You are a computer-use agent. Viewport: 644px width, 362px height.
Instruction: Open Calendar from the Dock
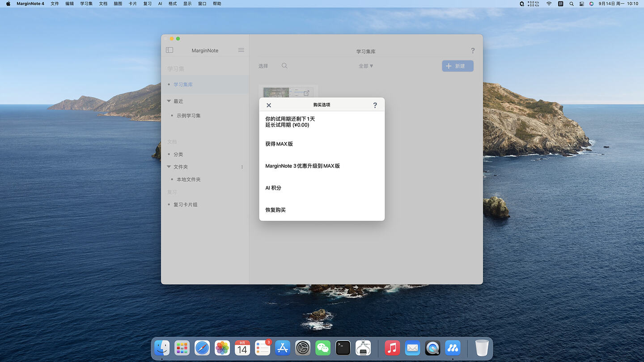point(242,347)
